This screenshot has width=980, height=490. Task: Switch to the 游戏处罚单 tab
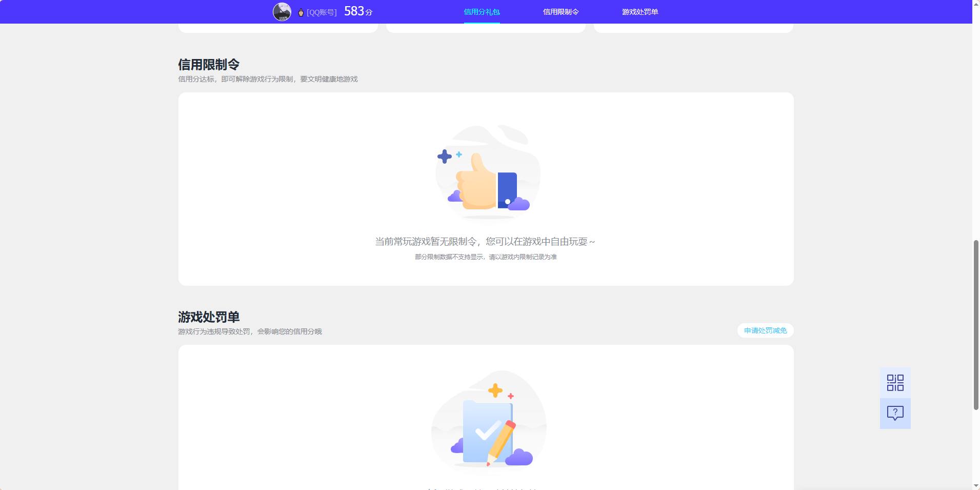(640, 12)
